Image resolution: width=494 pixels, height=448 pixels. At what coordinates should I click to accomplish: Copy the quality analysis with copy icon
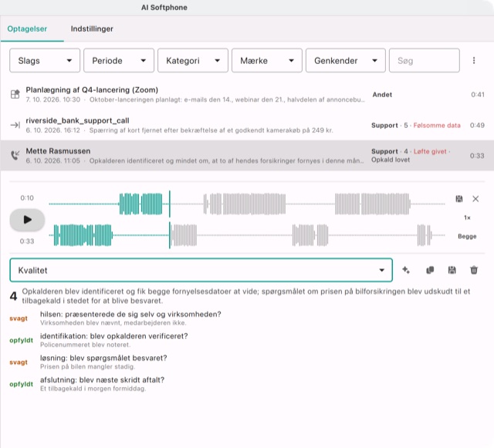point(430,270)
